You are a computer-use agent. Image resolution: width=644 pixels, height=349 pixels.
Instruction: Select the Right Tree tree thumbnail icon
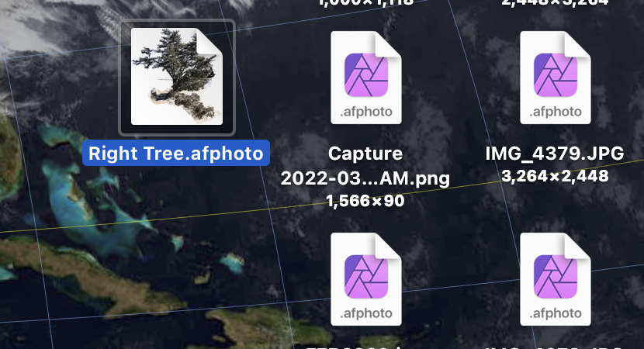[x=177, y=76]
